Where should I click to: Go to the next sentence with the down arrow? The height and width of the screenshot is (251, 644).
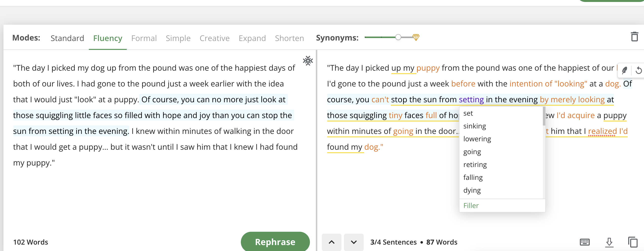[x=354, y=242]
